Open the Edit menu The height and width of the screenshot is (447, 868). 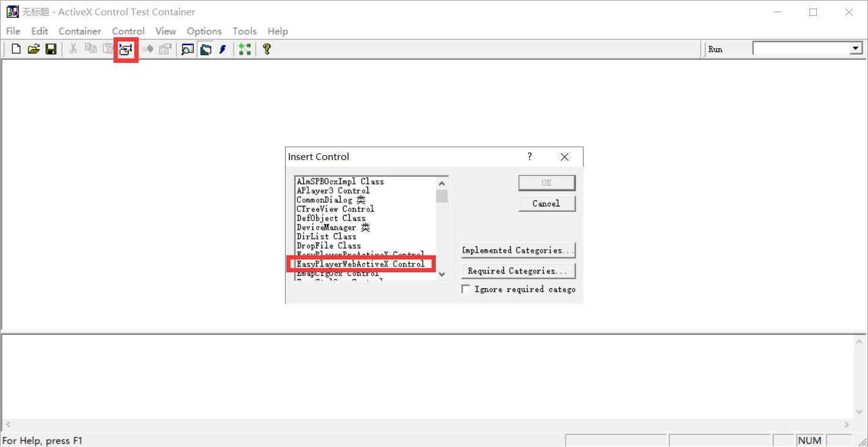(x=40, y=31)
